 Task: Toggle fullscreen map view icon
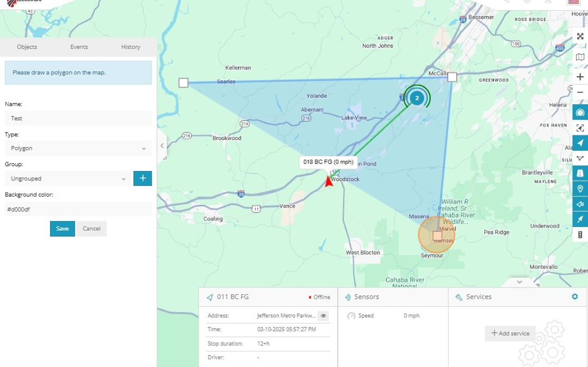[580, 36]
